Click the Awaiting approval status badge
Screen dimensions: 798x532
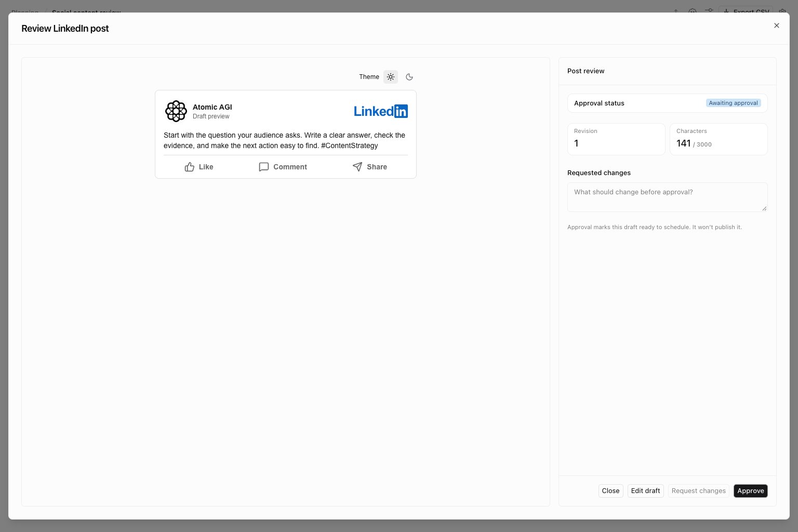tap(734, 103)
